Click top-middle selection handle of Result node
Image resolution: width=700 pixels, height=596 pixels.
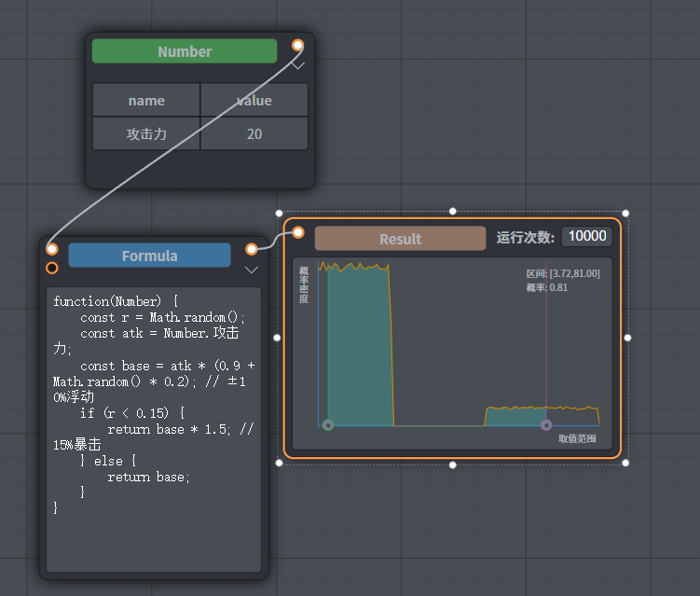pyautogui.click(x=452, y=211)
